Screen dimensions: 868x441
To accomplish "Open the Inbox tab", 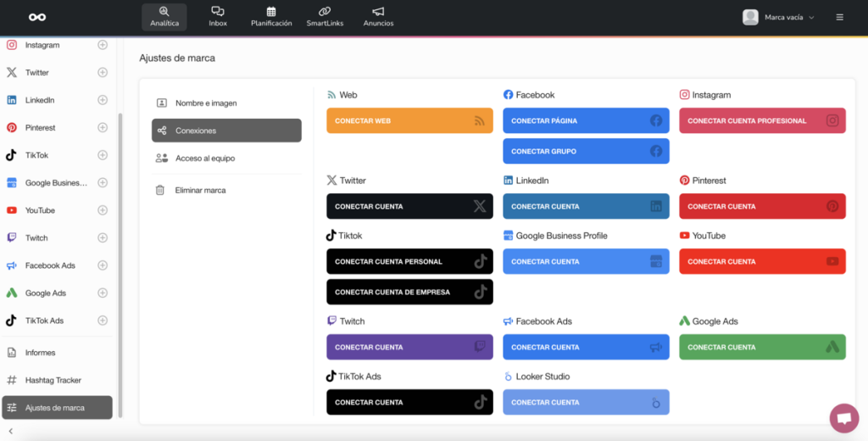I will coord(218,17).
